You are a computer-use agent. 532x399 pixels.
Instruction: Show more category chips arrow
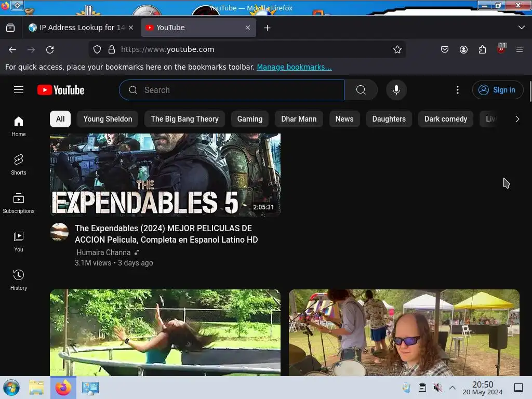pos(517,119)
